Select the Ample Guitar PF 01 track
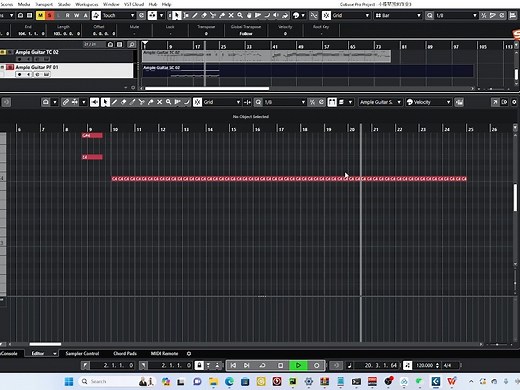520x390 pixels. (x=67, y=71)
